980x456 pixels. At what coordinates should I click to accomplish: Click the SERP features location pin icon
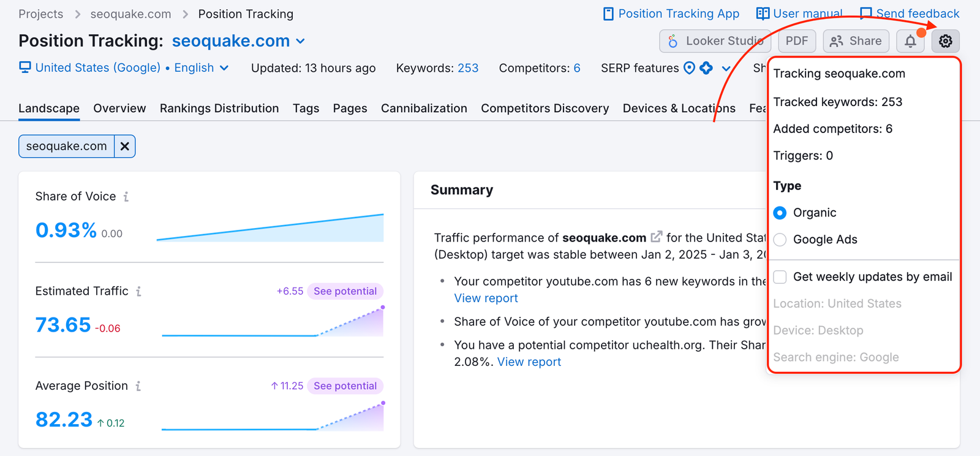(689, 68)
